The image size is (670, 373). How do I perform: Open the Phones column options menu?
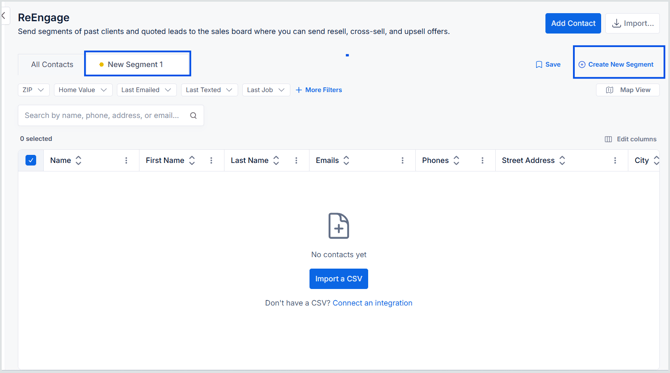pyautogui.click(x=482, y=160)
